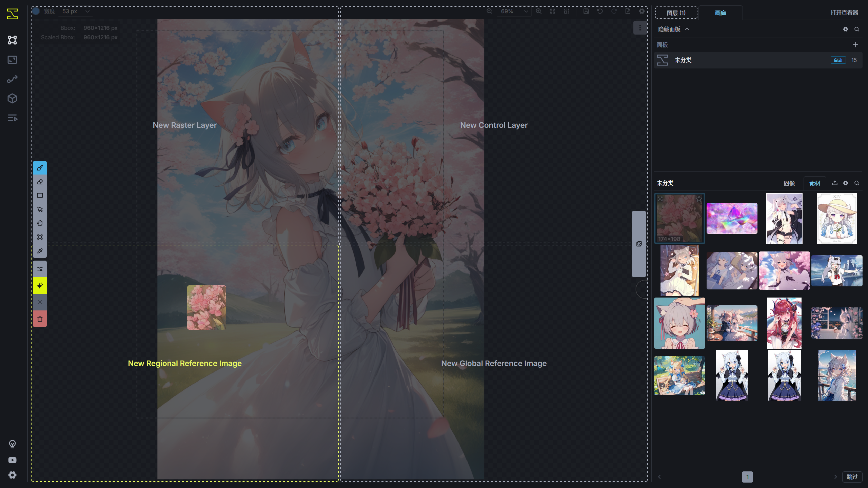Screen dimensions: 868x488
Task: Click the Save canvas icon
Action: [586, 11]
